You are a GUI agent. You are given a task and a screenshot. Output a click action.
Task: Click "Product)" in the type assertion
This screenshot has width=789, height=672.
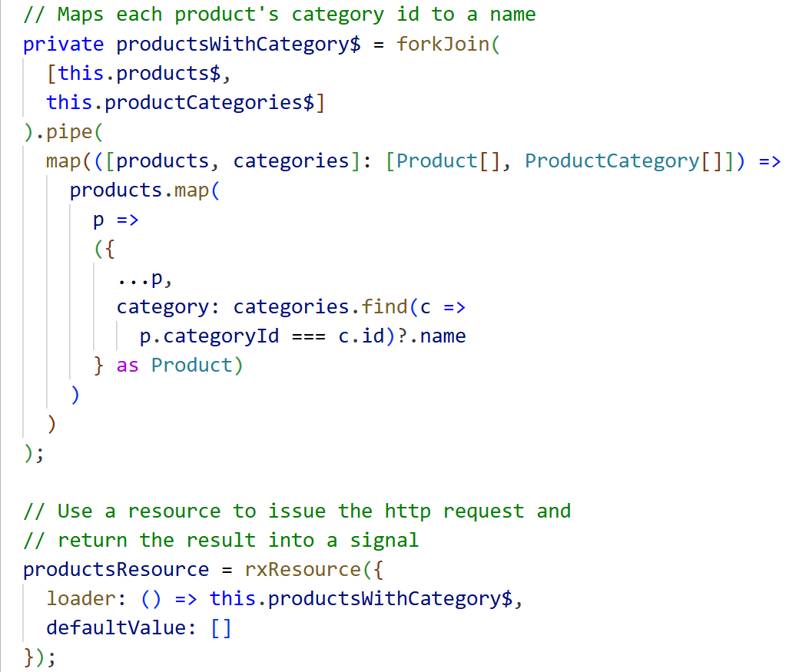coord(197,365)
